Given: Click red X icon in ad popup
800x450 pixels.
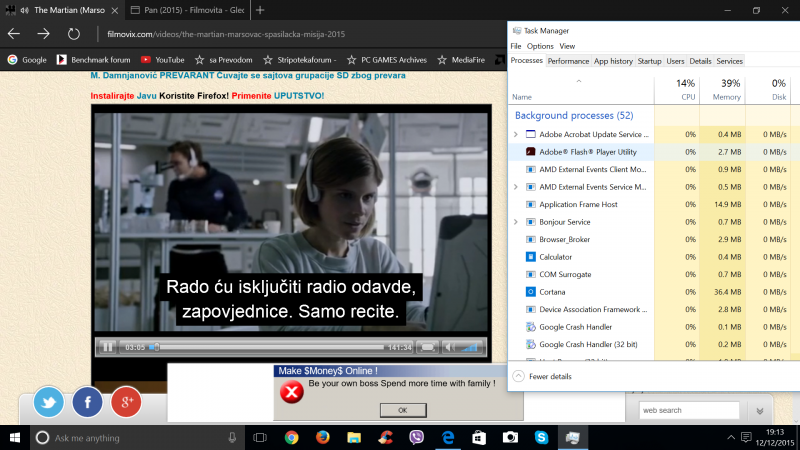Looking at the screenshot, I should pyautogui.click(x=292, y=392).
